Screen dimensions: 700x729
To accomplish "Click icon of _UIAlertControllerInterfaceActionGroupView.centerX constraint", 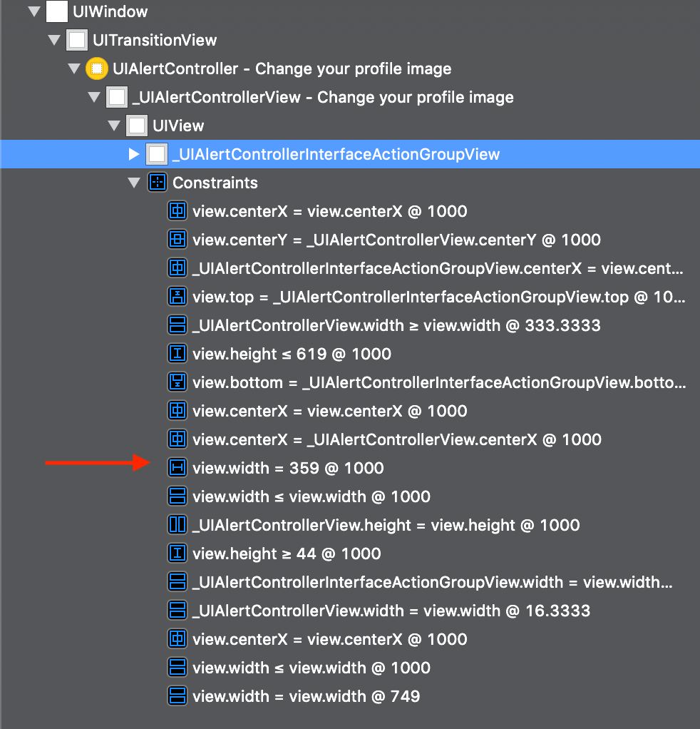I will point(177,267).
